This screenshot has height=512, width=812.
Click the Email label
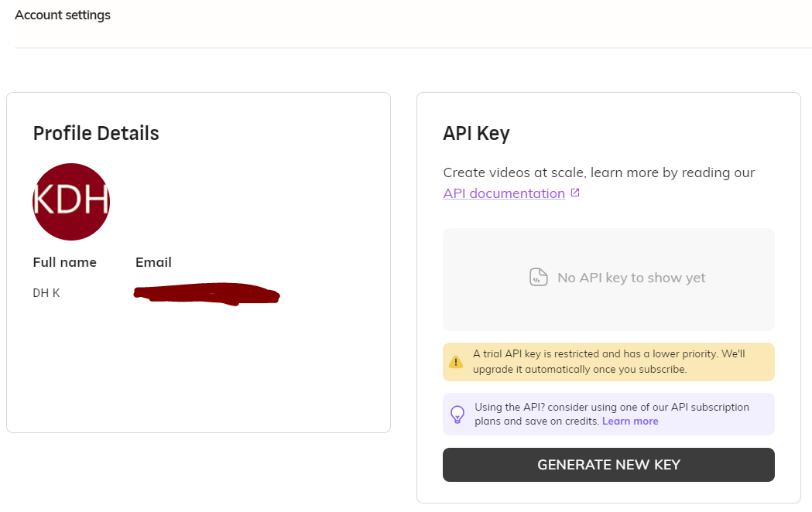click(x=153, y=262)
